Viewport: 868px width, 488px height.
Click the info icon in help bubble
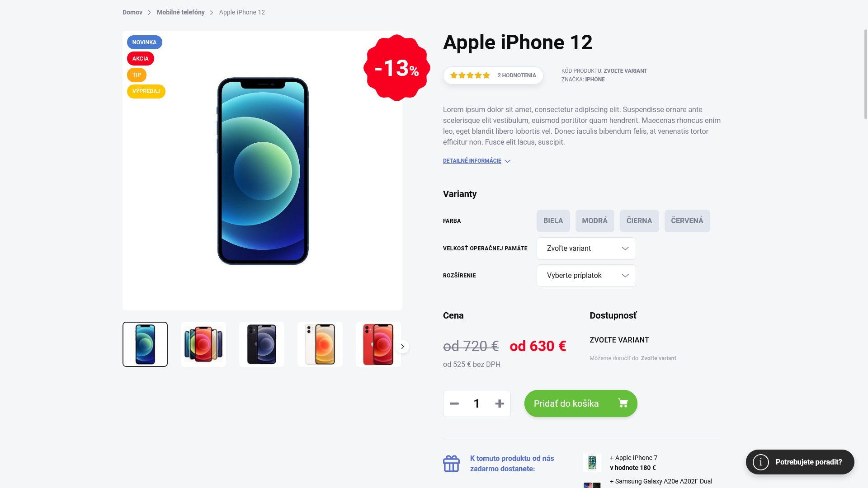point(761,462)
